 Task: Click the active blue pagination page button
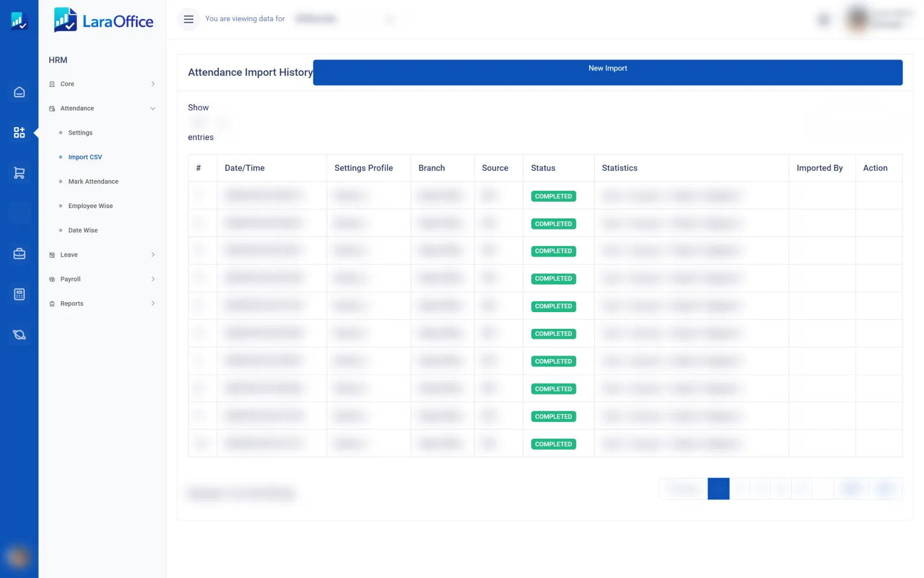pos(718,488)
